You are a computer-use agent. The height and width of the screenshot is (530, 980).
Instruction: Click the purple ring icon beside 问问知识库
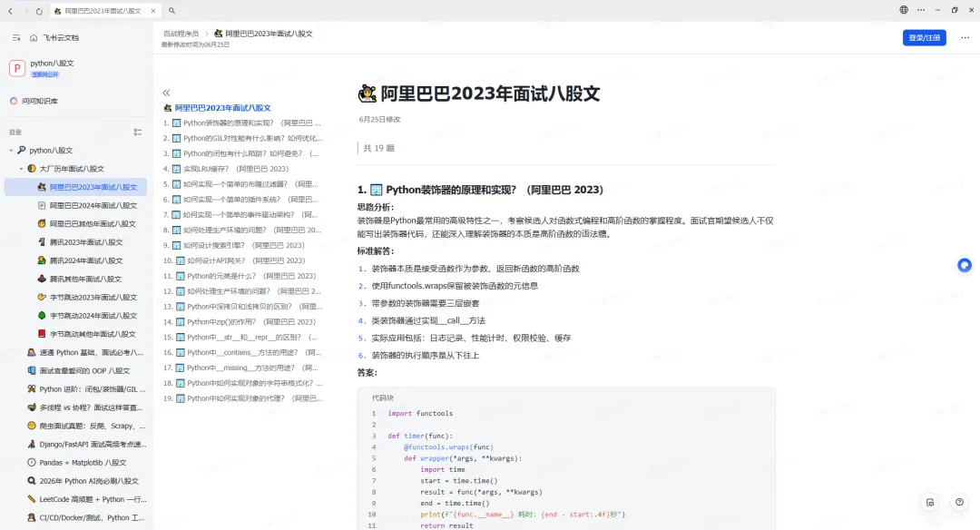pyautogui.click(x=14, y=101)
